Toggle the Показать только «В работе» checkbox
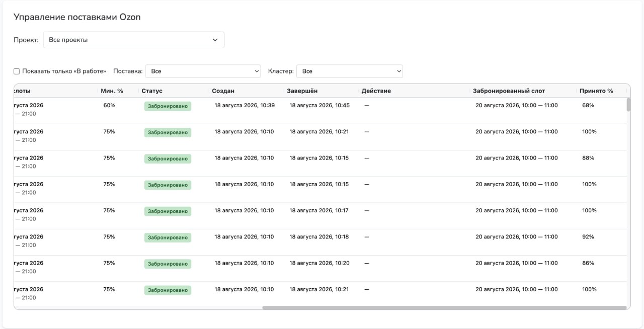 tap(17, 71)
